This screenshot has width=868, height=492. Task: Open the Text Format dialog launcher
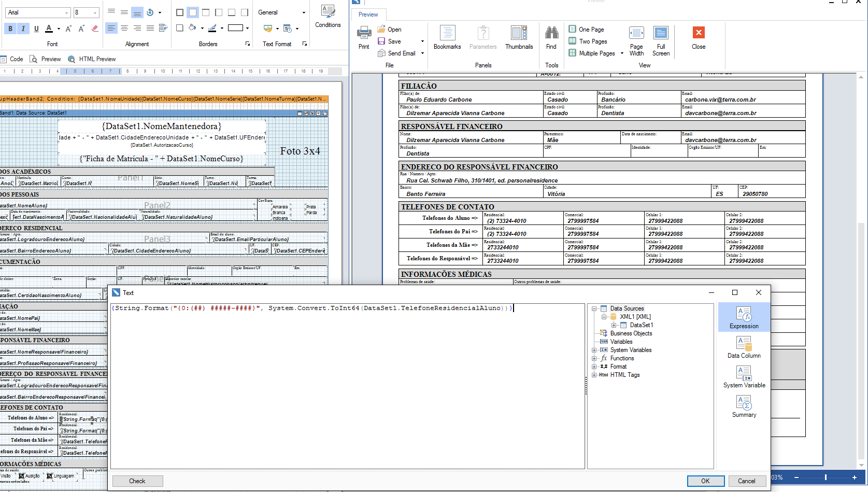click(x=305, y=44)
